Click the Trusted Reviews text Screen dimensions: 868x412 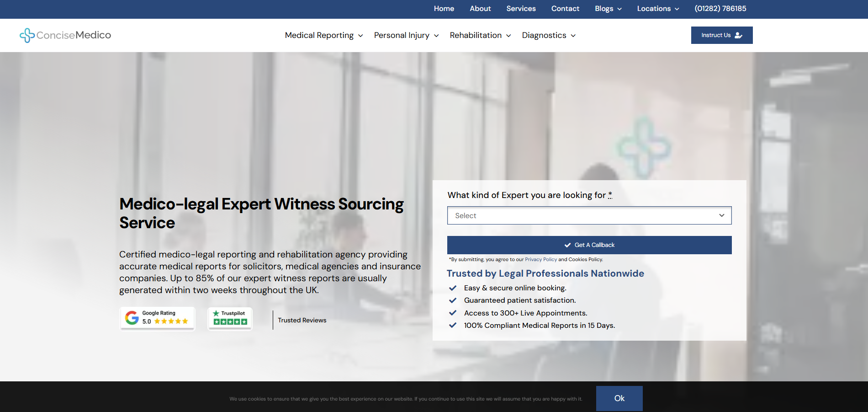302,320
